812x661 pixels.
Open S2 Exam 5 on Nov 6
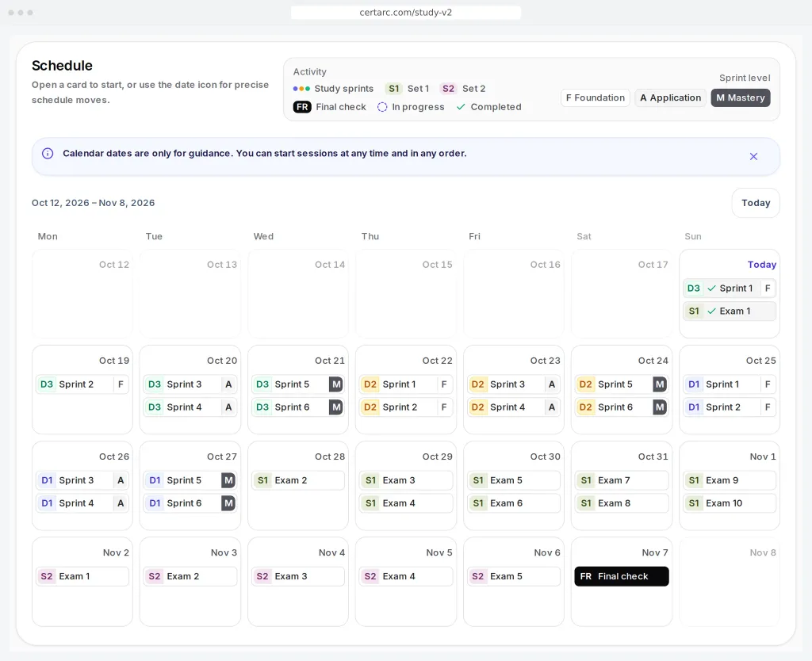(514, 577)
